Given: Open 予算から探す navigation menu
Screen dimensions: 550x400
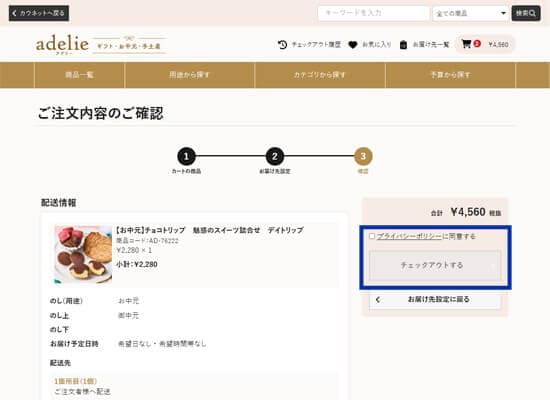Looking at the screenshot, I should point(450,75).
